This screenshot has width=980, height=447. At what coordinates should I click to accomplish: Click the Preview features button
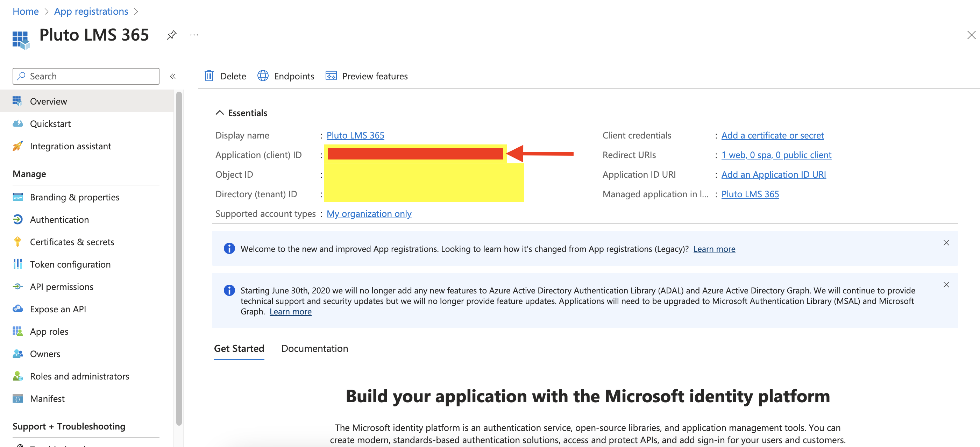pyautogui.click(x=367, y=76)
